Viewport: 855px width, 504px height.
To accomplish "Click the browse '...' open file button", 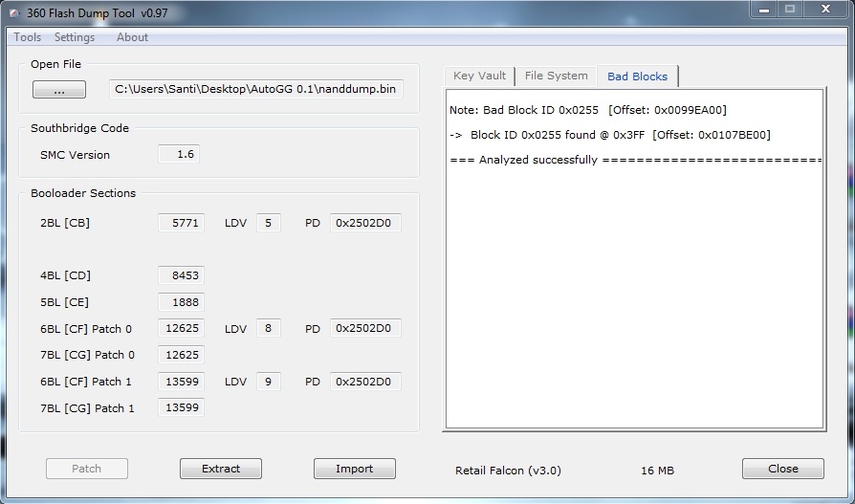I will point(59,90).
